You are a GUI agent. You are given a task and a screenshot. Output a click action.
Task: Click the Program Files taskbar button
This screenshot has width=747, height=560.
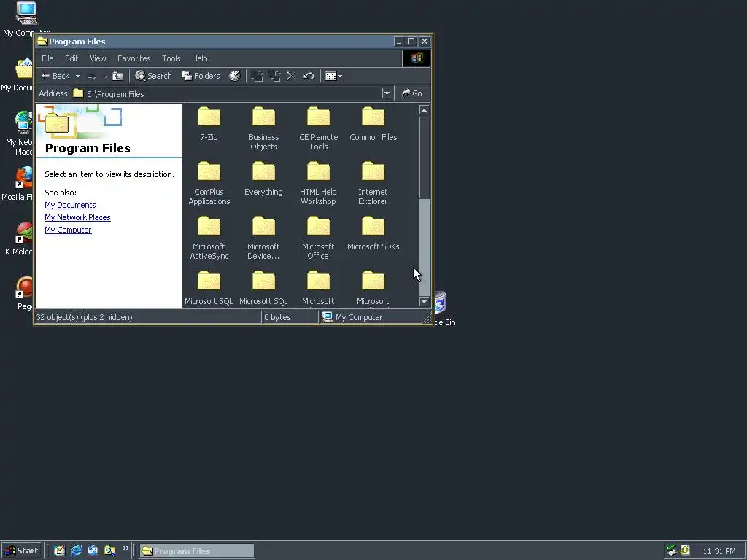click(197, 551)
